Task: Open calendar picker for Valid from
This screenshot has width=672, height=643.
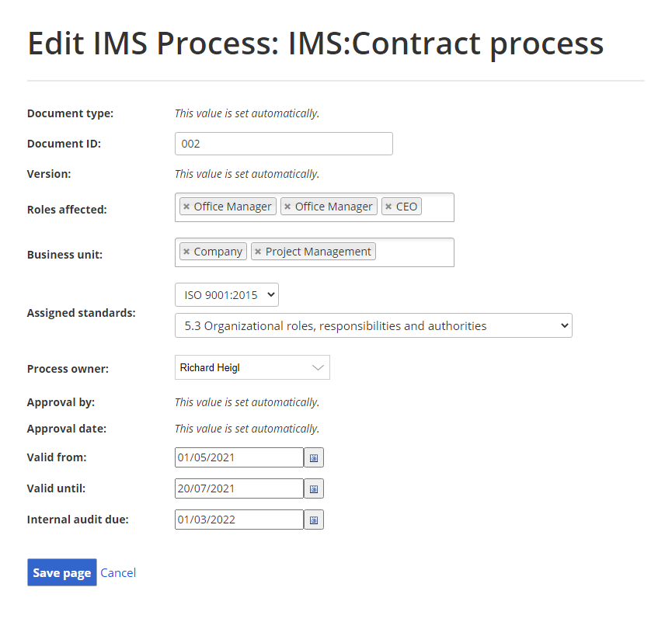Action: coord(314,457)
